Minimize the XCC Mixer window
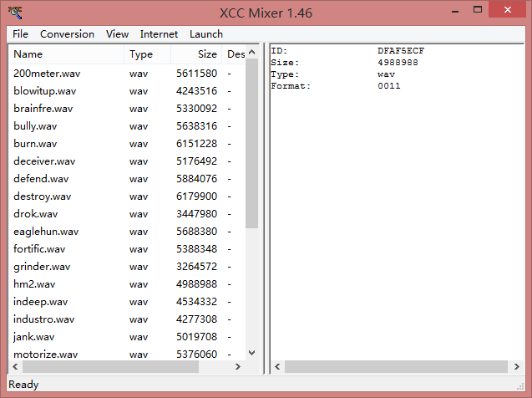 [x=455, y=11]
